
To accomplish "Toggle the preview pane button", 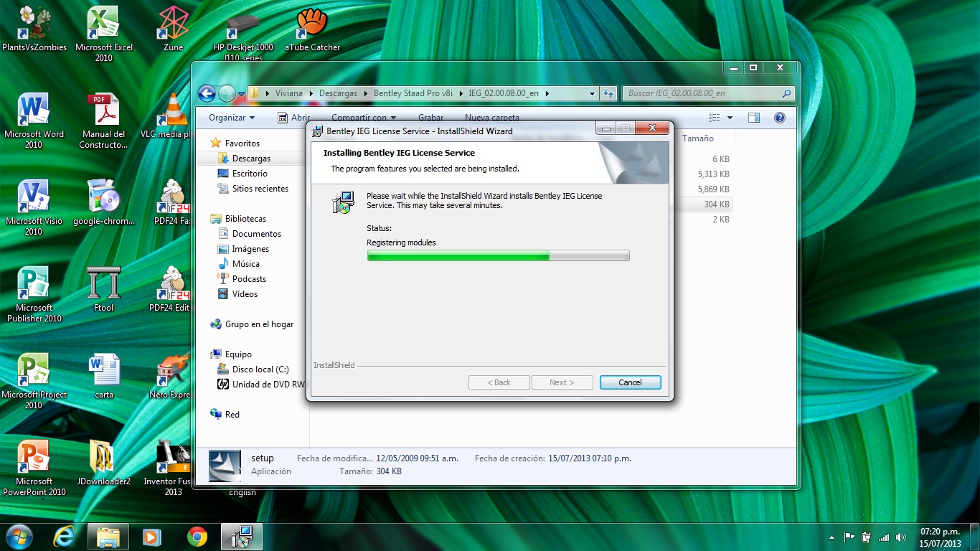I will tap(753, 118).
